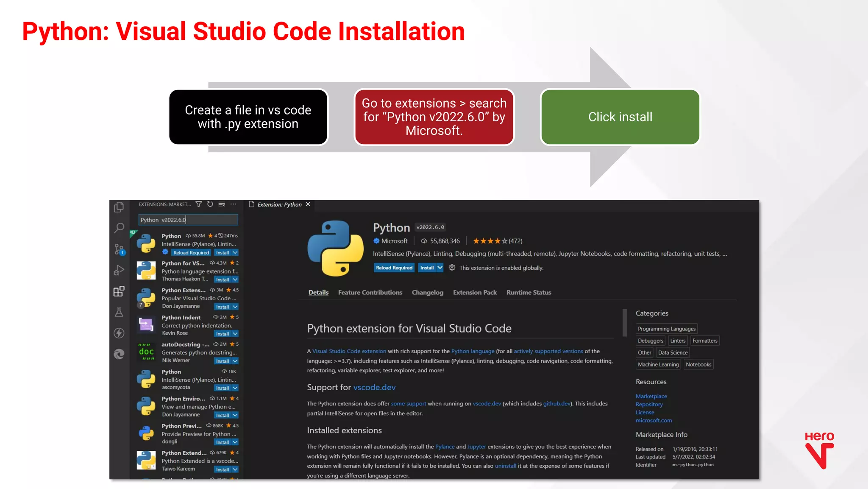The height and width of the screenshot is (489, 868).
Task: Open the manage gear icon beside Install
Action: pos(452,268)
